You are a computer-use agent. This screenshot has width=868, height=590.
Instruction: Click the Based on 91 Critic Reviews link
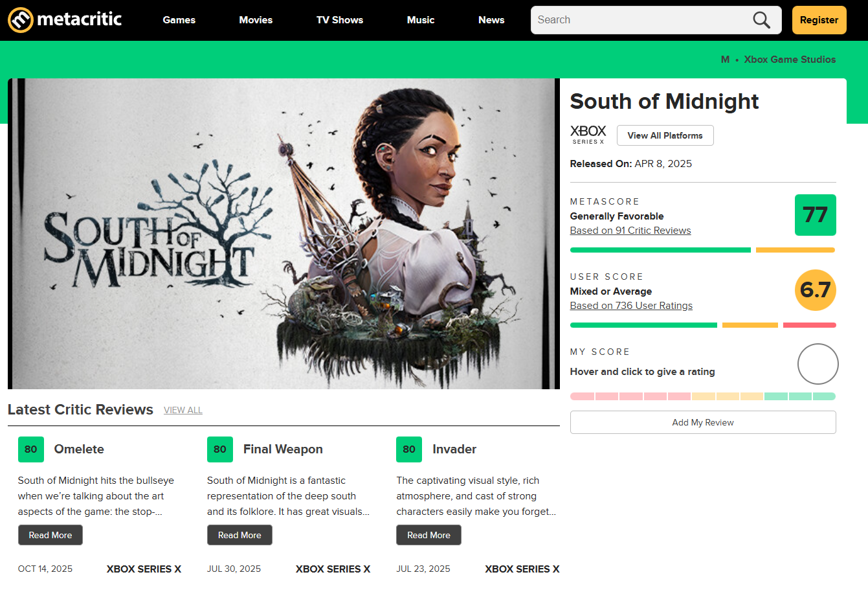click(x=630, y=230)
